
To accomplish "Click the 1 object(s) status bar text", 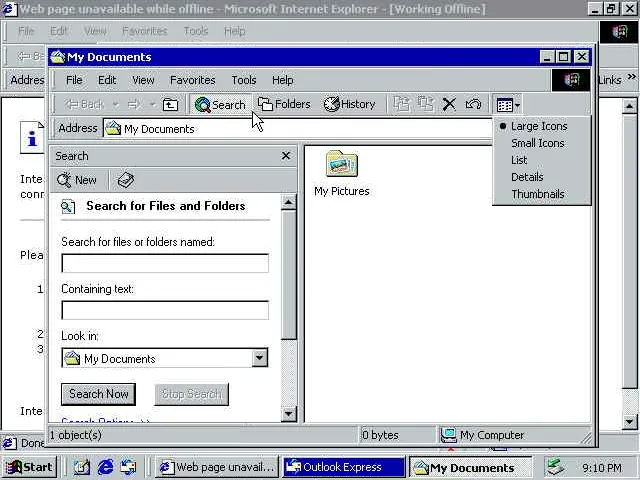I will tap(76, 435).
